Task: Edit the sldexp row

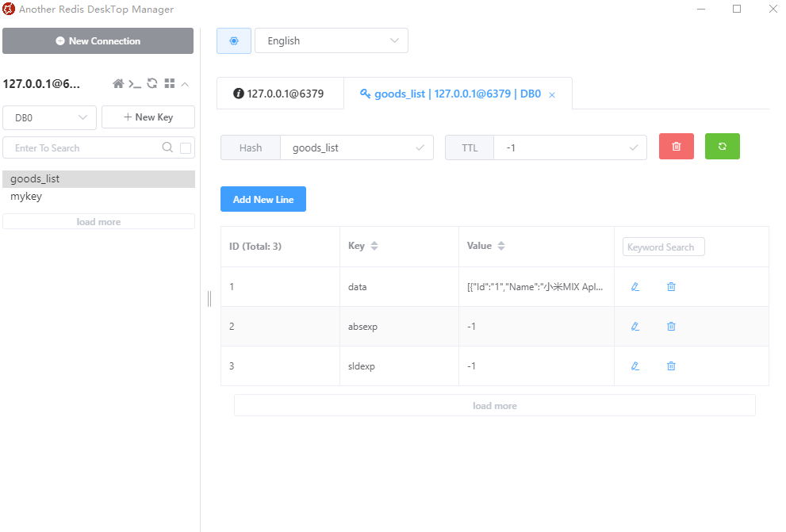Action: click(635, 366)
